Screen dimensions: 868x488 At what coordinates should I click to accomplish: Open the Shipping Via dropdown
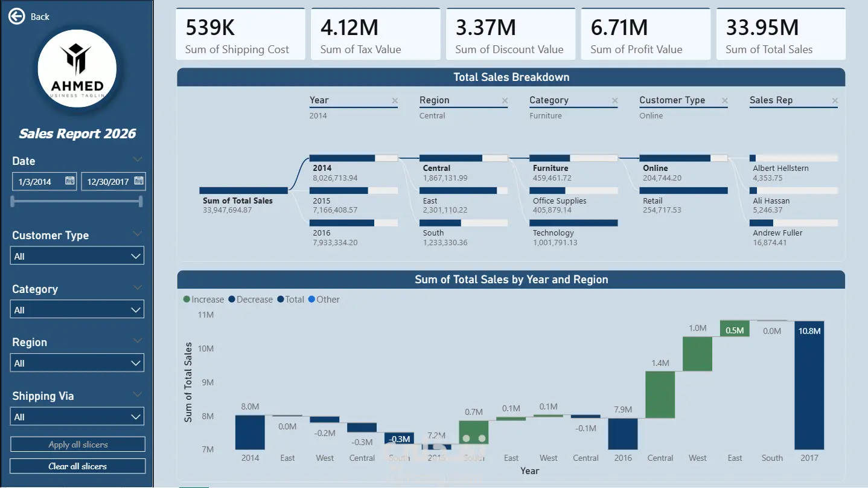(77, 417)
